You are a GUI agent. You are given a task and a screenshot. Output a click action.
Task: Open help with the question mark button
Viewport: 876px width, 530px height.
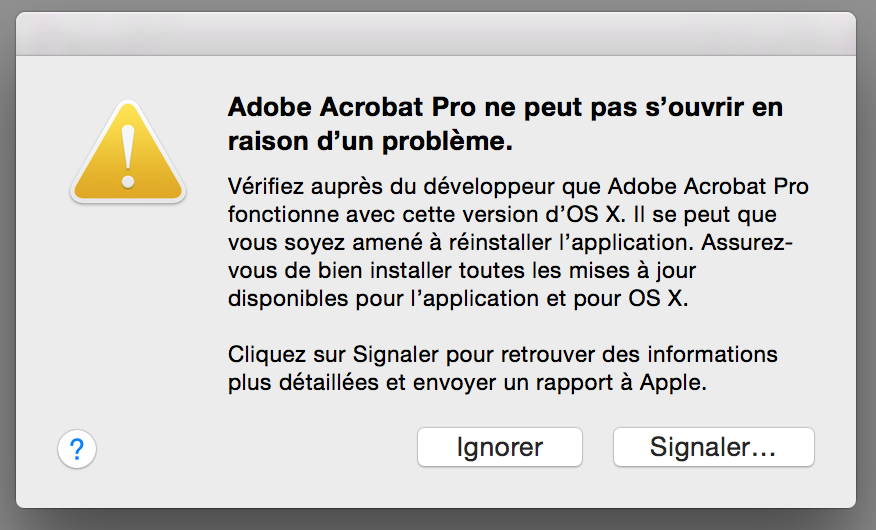[x=77, y=448]
